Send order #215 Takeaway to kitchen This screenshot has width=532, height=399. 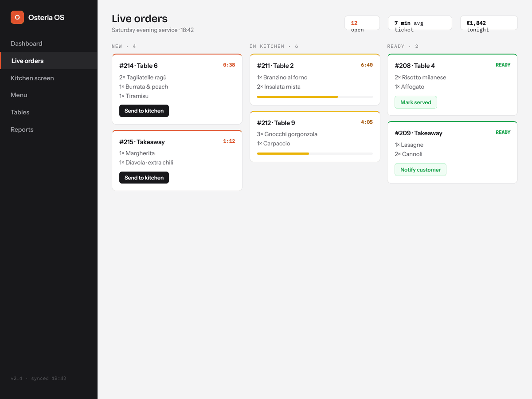[144, 178]
